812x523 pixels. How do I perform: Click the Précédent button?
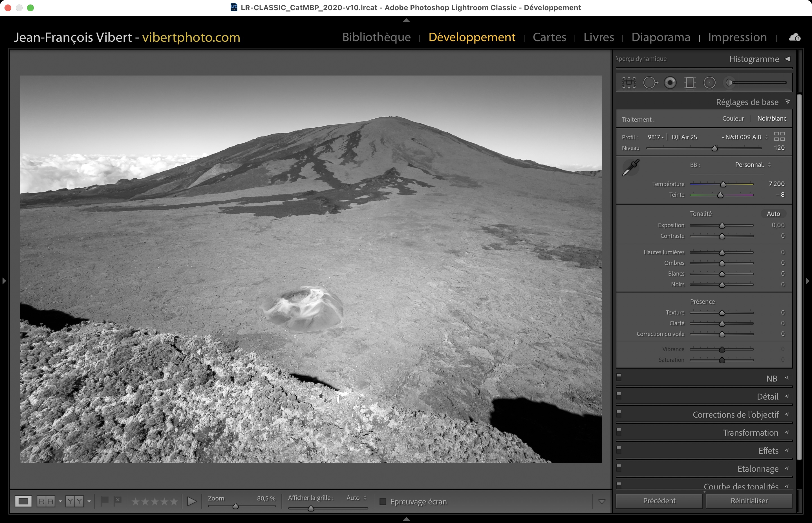pos(659,501)
